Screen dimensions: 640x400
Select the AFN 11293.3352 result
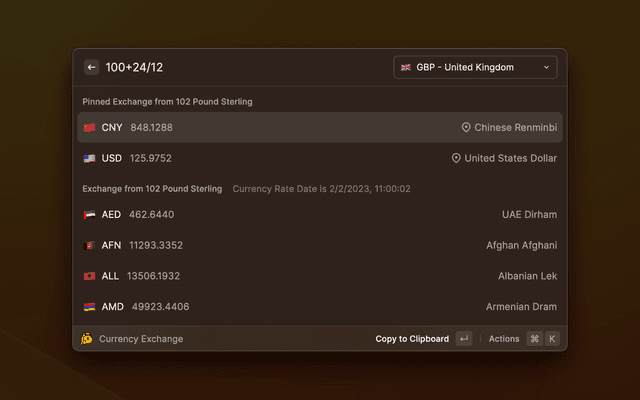pos(320,245)
